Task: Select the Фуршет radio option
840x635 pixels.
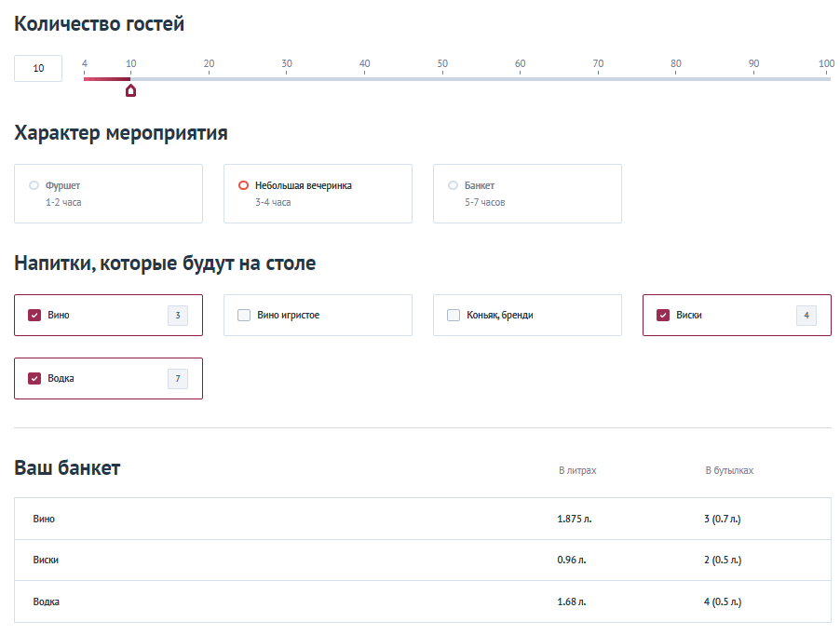Action: pyautogui.click(x=34, y=185)
